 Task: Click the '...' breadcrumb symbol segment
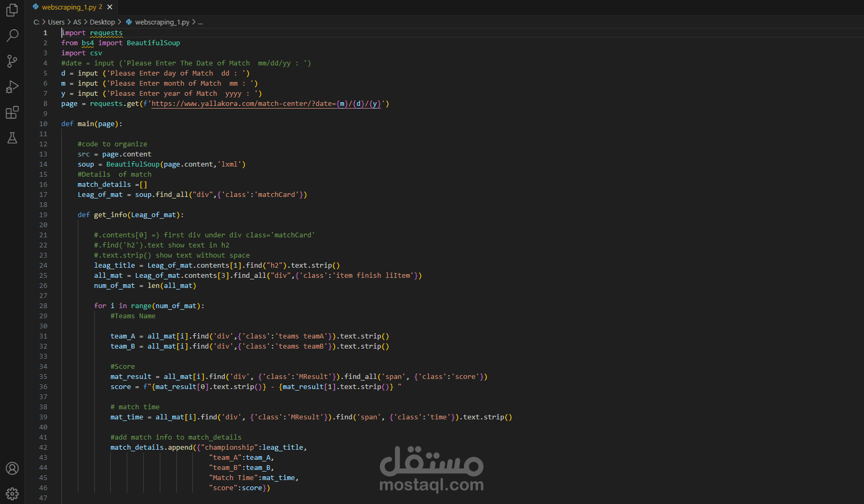click(x=200, y=22)
